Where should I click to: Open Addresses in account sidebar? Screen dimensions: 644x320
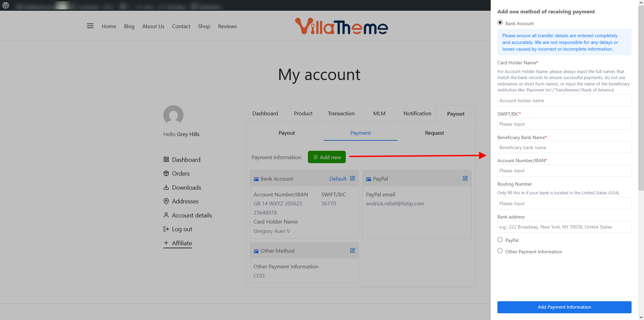pos(185,201)
